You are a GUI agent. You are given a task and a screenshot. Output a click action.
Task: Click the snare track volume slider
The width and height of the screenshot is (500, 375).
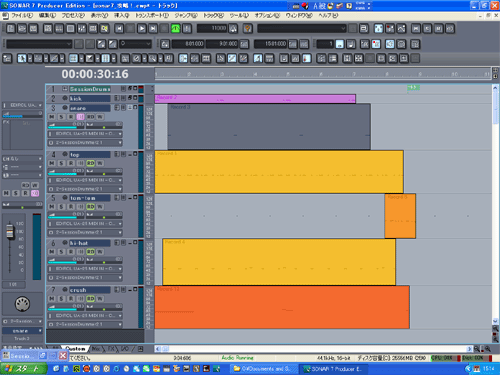click(x=66, y=125)
